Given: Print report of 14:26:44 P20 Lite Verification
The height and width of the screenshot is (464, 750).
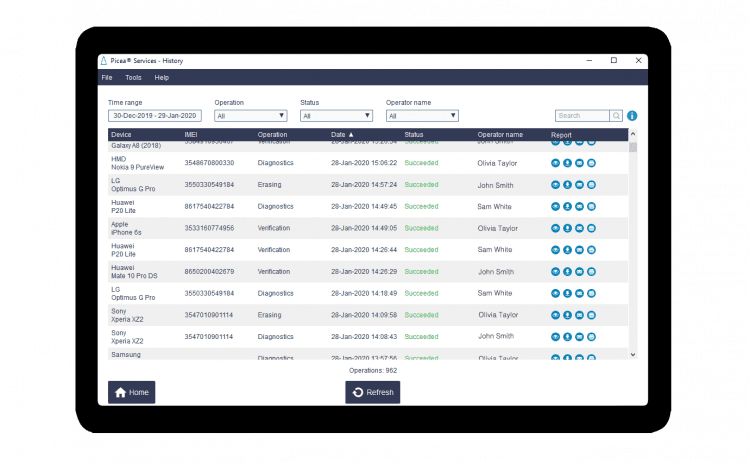Looking at the screenshot, I should click(591, 250).
